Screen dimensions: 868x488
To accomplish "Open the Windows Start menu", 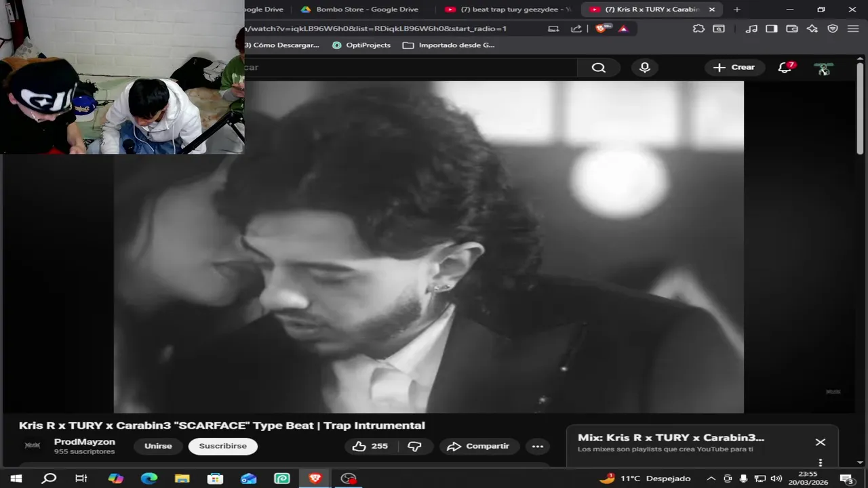I will 16,479.
